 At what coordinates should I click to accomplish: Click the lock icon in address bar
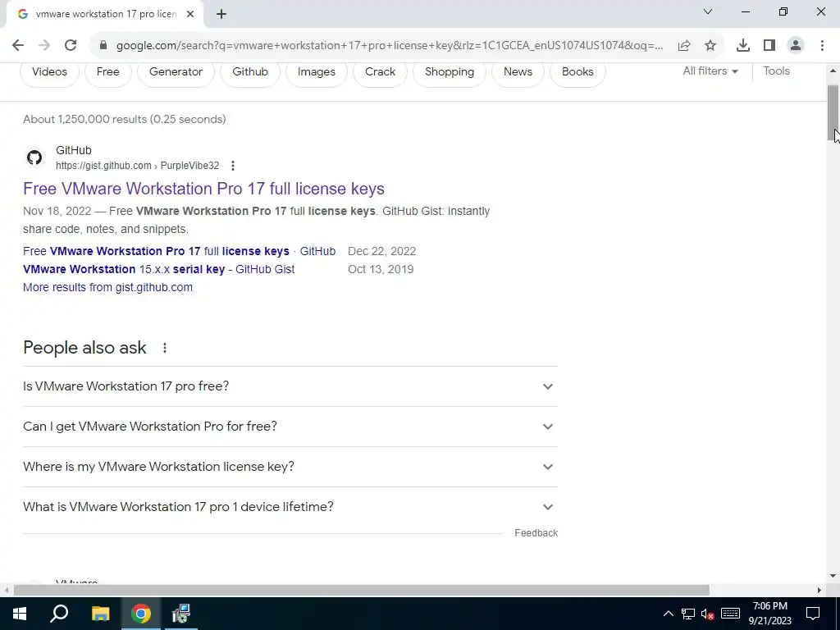point(103,46)
